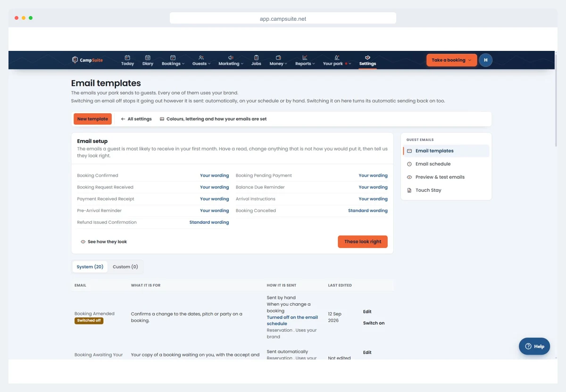Open Colours, lettering and how emails are set

tap(213, 119)
